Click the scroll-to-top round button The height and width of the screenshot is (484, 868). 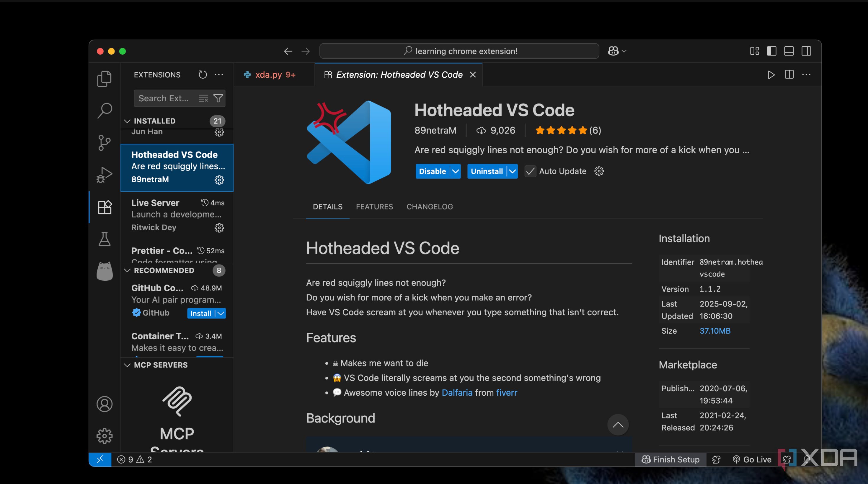point(618,425)
